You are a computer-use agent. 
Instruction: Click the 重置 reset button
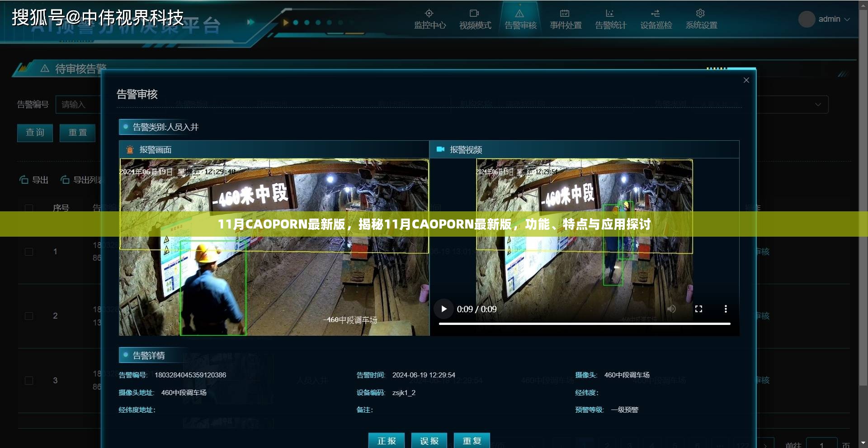point(78,133)
